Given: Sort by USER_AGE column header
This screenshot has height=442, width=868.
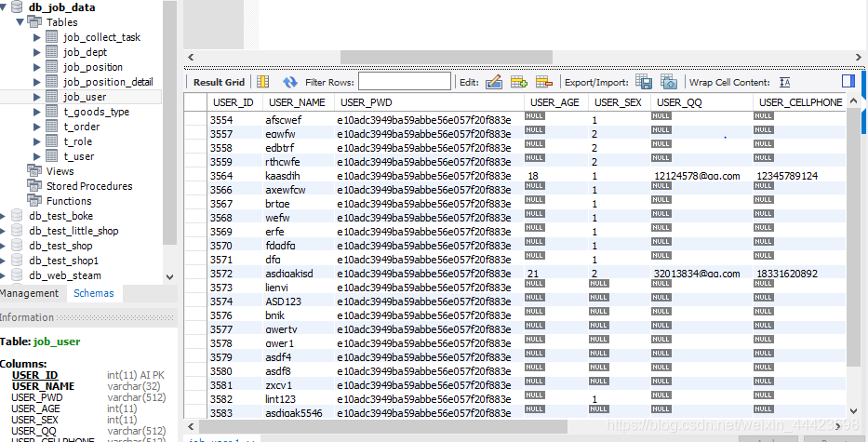Looking at the screenshot, I should [x=554, y=102].
